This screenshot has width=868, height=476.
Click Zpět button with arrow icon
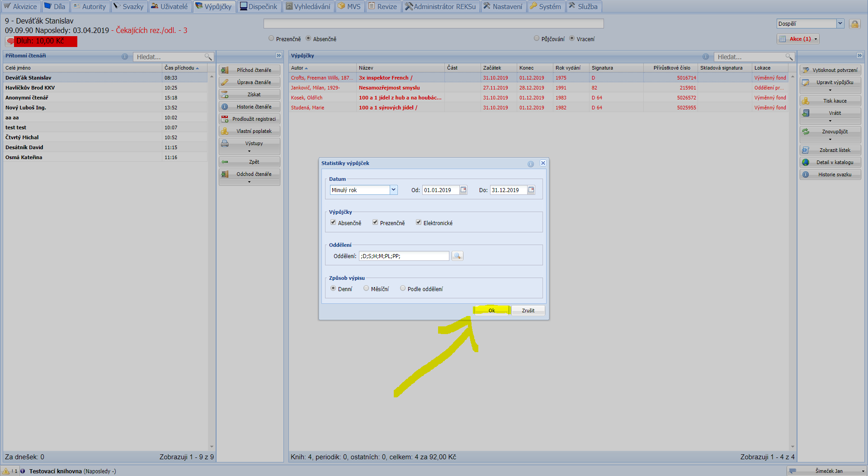pyautogui.click(x=250, y=162)
